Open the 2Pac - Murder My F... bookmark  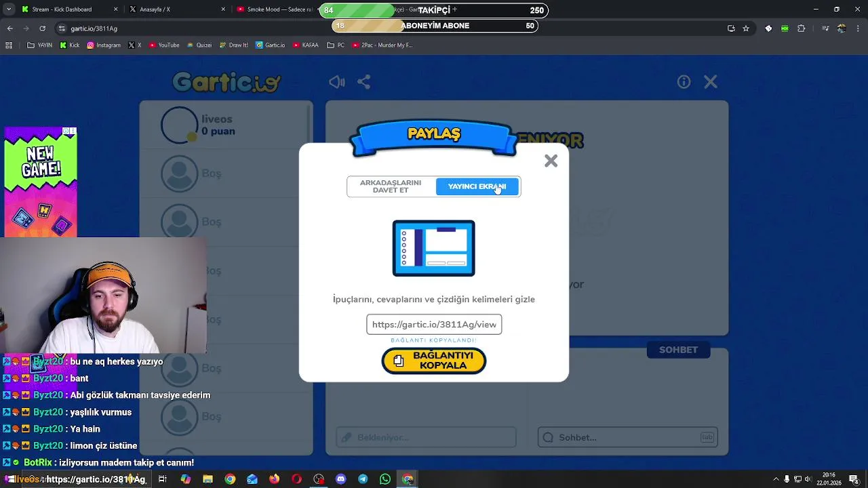[382, 45]
